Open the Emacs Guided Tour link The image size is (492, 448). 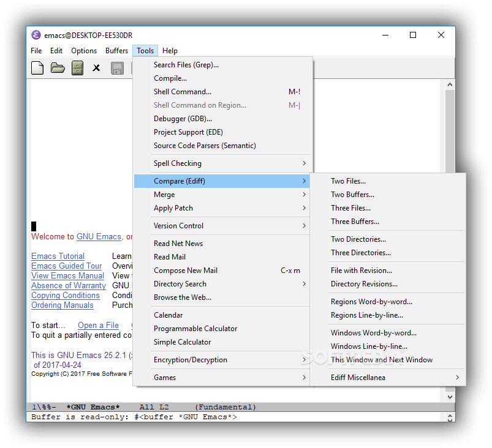point(67,266)
